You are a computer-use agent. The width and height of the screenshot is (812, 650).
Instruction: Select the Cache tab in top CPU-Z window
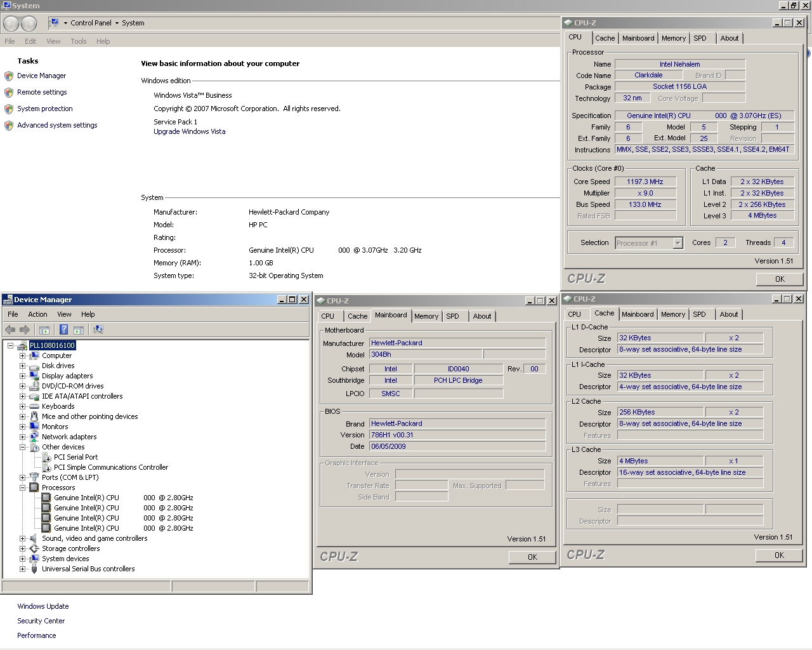tap(605, 38)
